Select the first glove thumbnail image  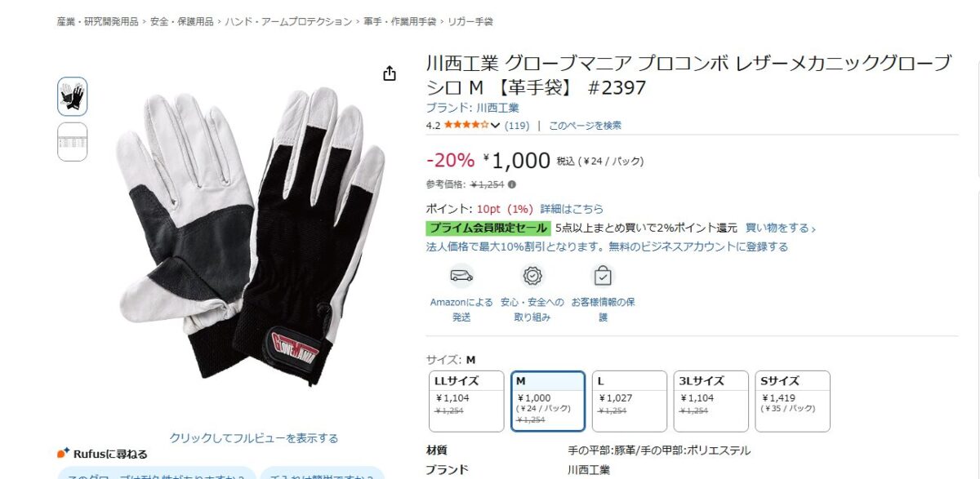[x=72, y=96]
